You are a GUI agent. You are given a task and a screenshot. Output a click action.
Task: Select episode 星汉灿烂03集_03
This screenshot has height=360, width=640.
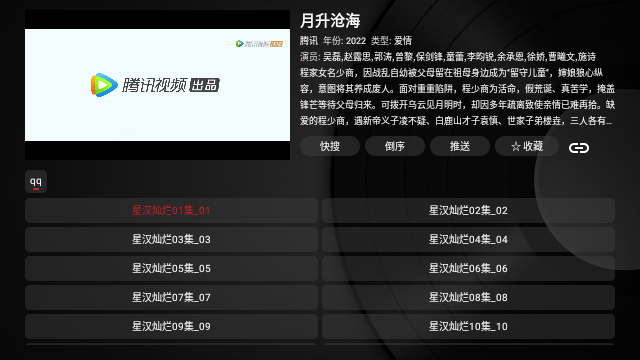point(171,240)
